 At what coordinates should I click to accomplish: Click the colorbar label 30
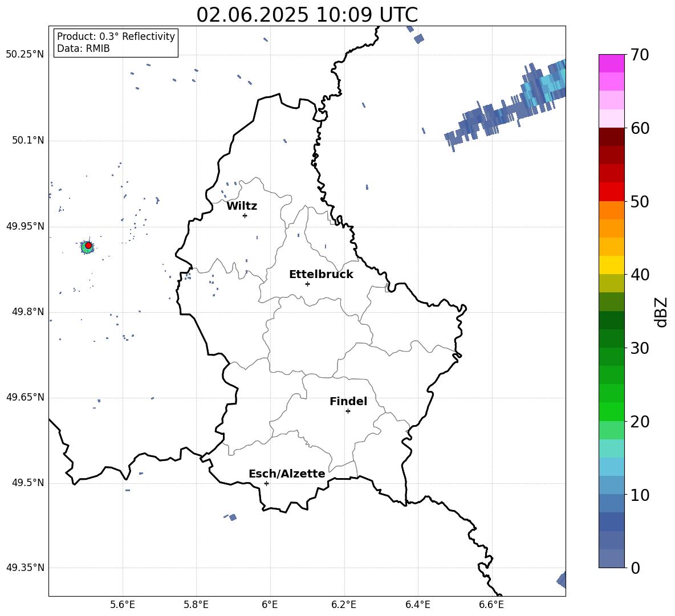point(640,348)
